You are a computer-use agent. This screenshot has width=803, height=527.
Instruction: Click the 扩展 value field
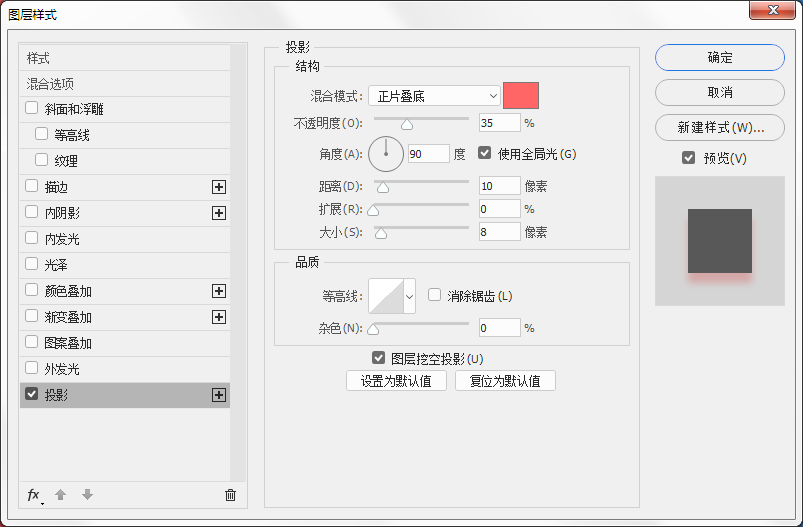[x=500, y=209]
